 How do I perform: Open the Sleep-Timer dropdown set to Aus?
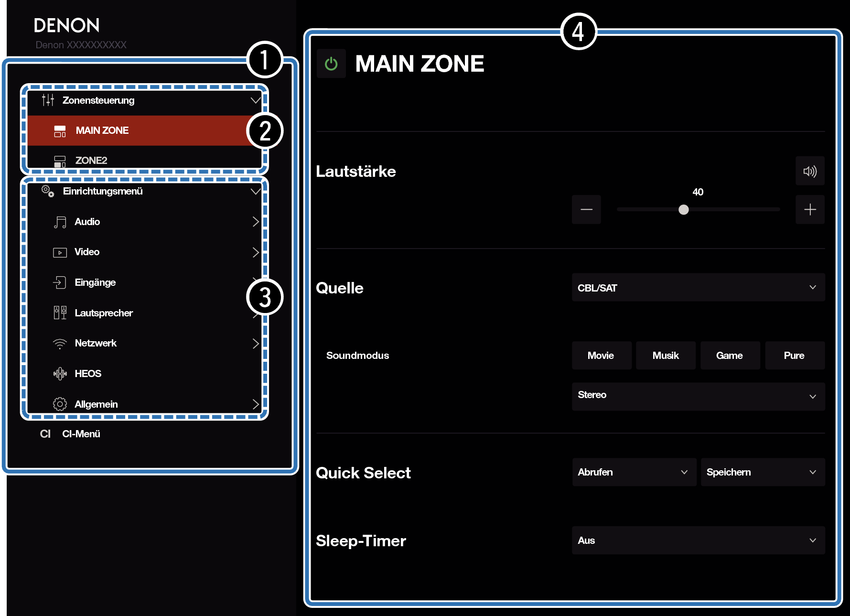(698, 540)
